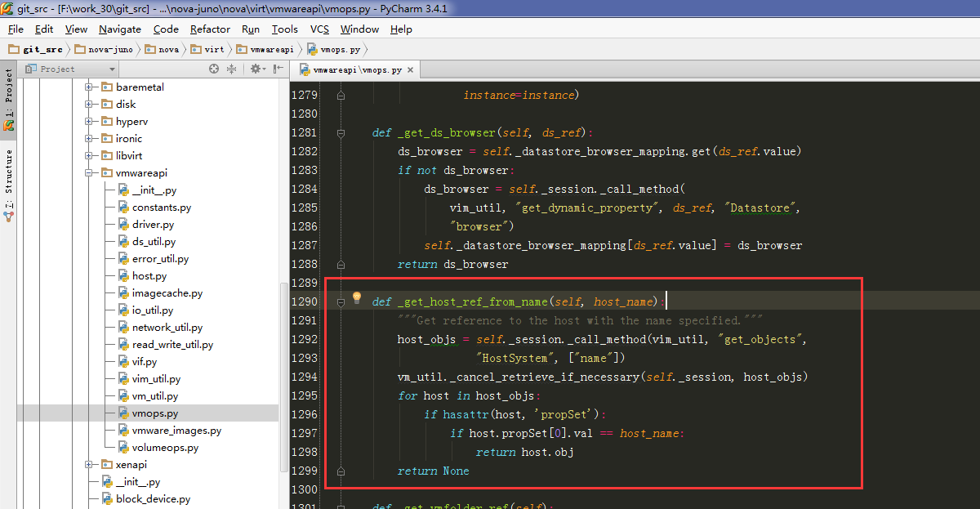Screen dimensions: 980x509
Task: Select vim_util.py in project tree
Action: coord(149,378)
